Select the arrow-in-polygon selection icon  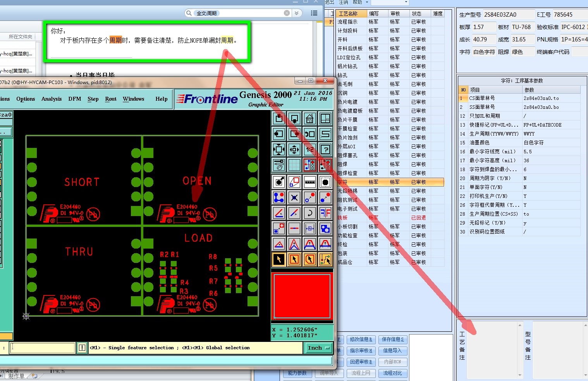pos(310,259)
